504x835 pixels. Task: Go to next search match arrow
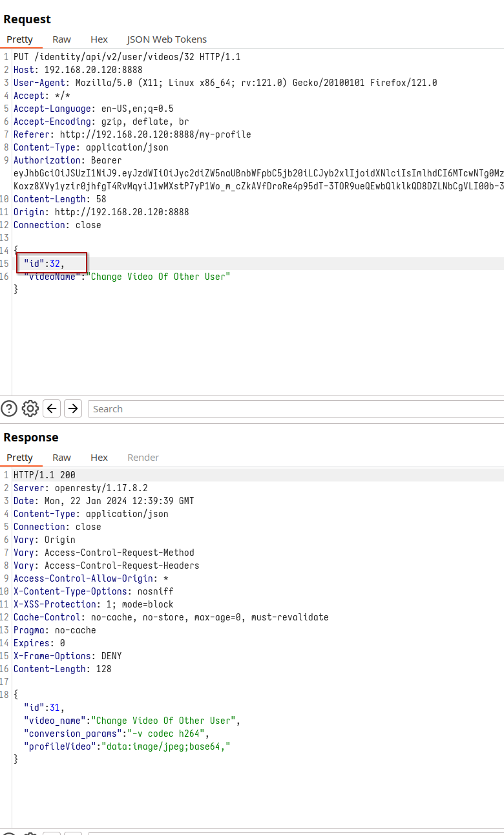[73, 408]
